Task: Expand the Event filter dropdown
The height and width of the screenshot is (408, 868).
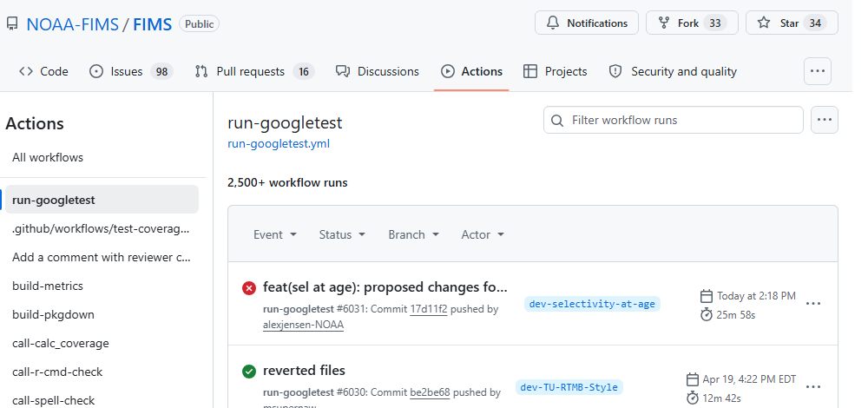Action: (x=275, y=234)
